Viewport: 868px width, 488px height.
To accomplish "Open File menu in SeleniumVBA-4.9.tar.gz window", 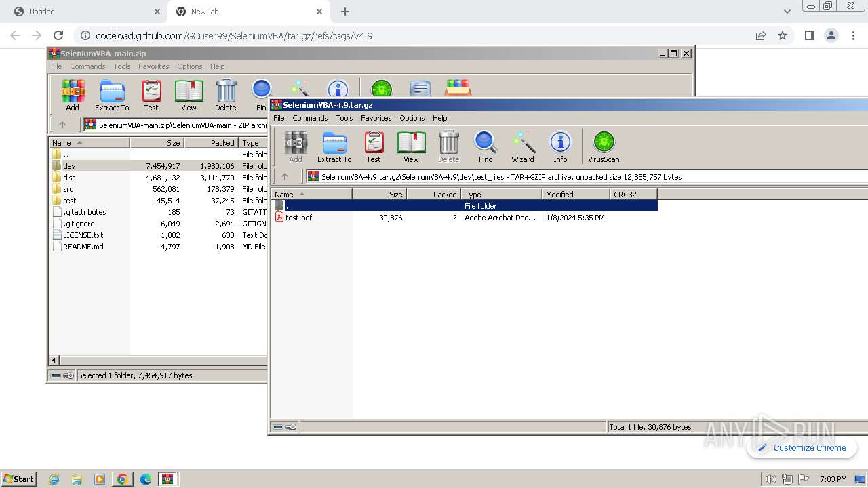I will [x=279, y=118].
